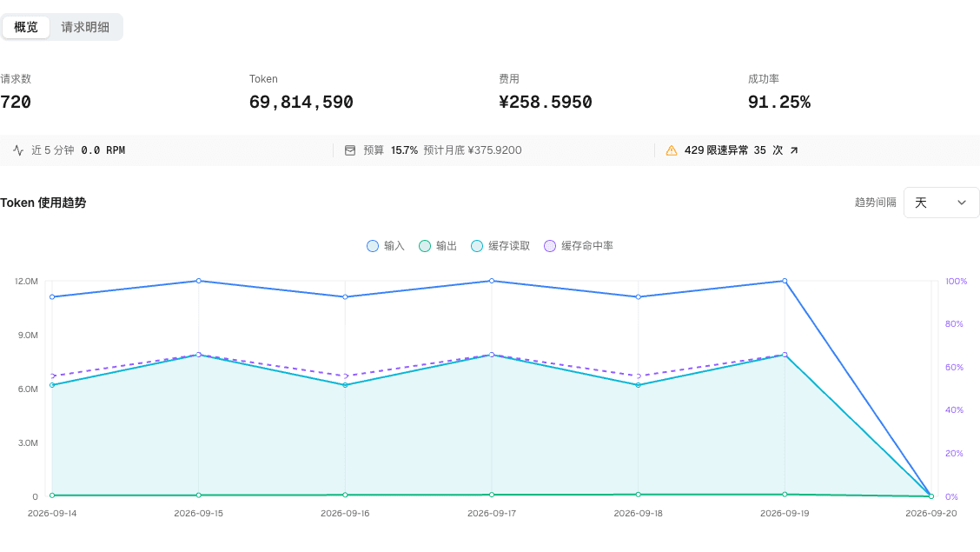Open the 趋势间隔 dropdown set to 天
Image resolution: width=980 pixels, height=552 pixels.
coord(941,203)
